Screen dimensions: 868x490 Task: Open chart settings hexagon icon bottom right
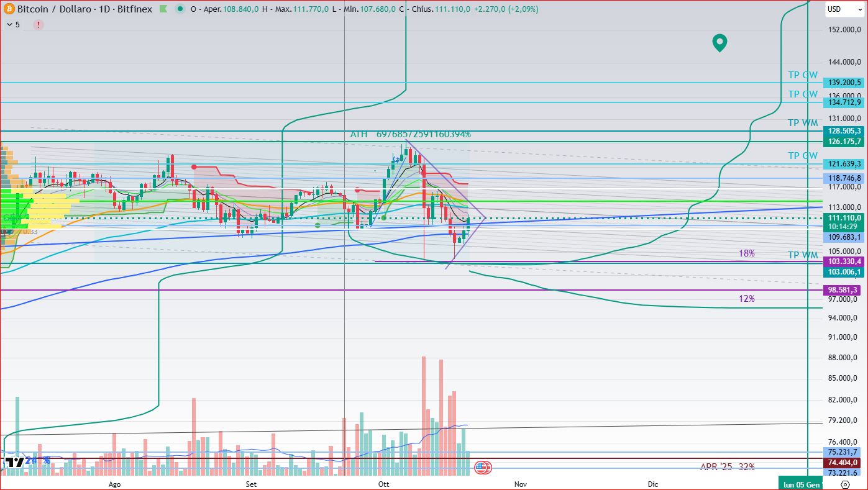pos(845,484)
